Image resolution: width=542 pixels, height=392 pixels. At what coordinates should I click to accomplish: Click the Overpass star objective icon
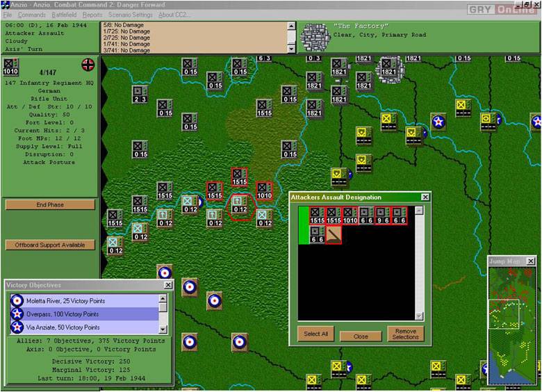coord(17,314)
